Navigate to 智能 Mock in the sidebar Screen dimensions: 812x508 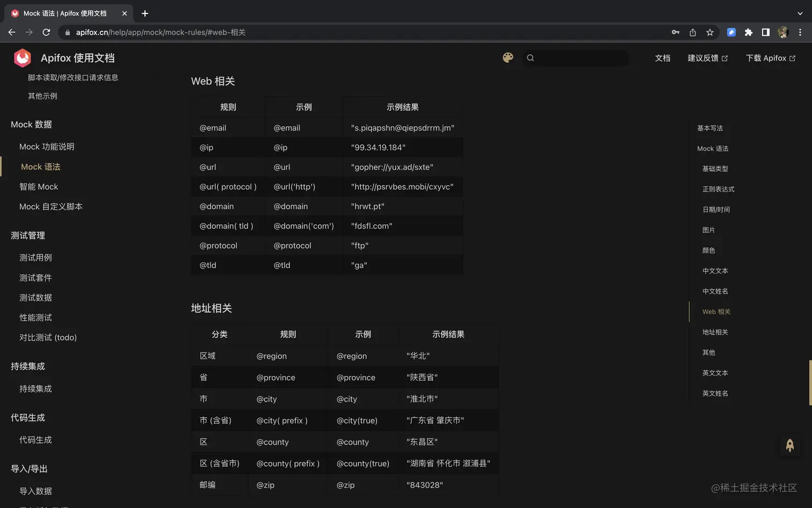coord(39,187)
